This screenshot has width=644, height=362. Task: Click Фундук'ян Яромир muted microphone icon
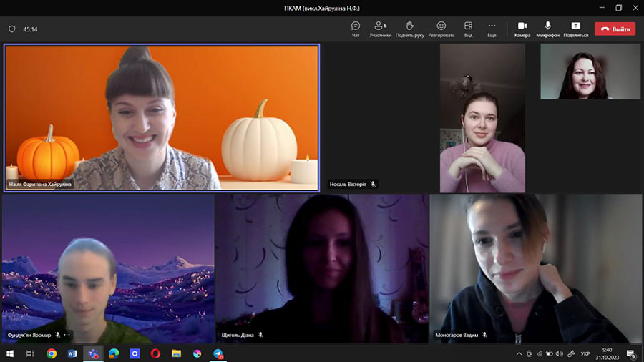pyautogui.click(x=57, y=335)
